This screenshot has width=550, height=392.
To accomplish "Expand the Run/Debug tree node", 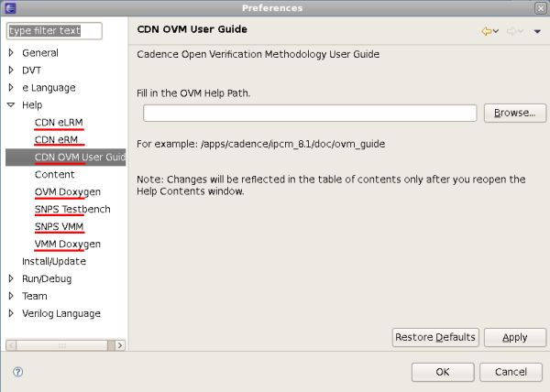I will point(11,278).
